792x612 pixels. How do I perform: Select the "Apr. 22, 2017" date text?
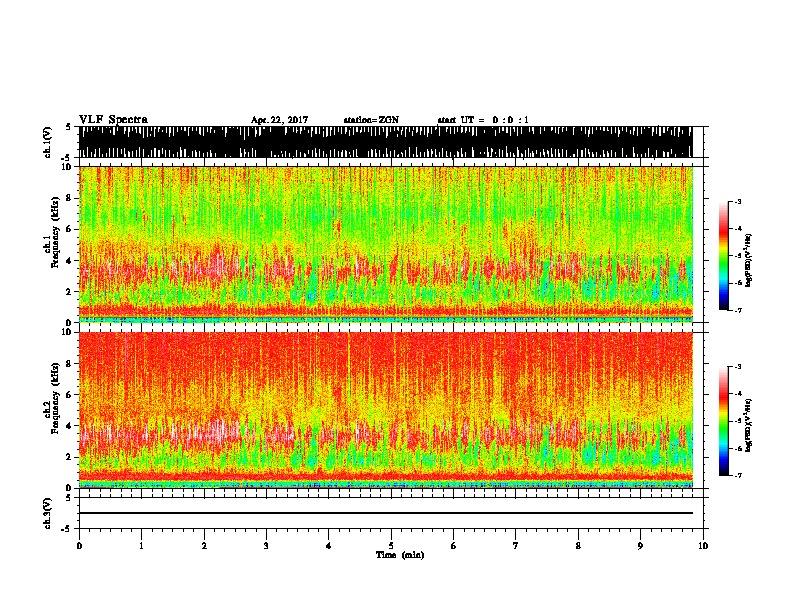click(279, 120)
